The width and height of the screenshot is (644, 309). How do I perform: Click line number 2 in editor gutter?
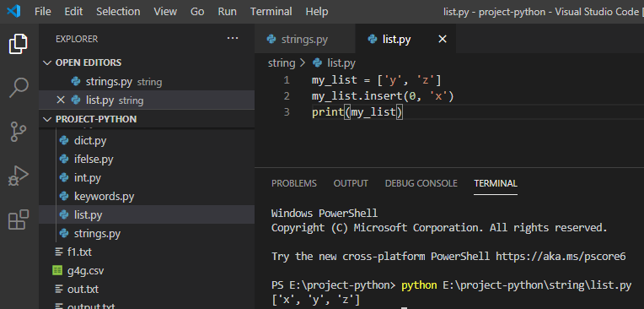point(287,96)
